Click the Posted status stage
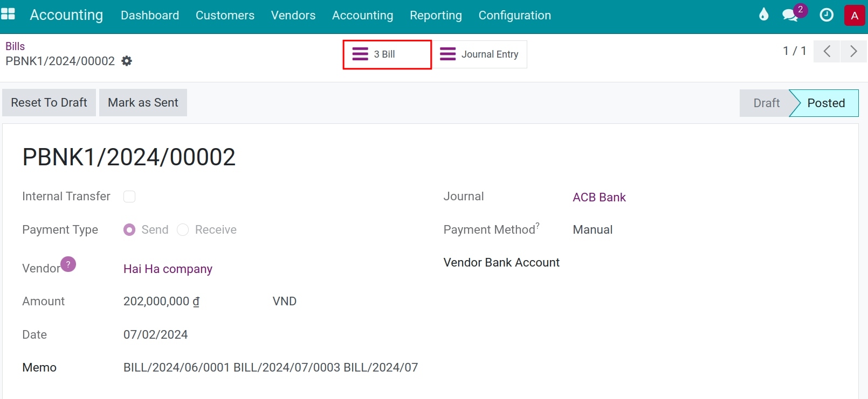This screenshot has height=399, width=868. [x=825, y=103]
